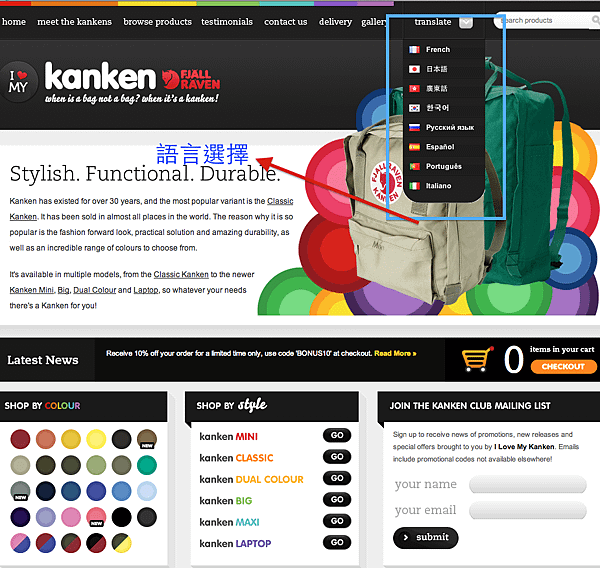Select Português language option

pyautogui.click(x=444, y=166)
